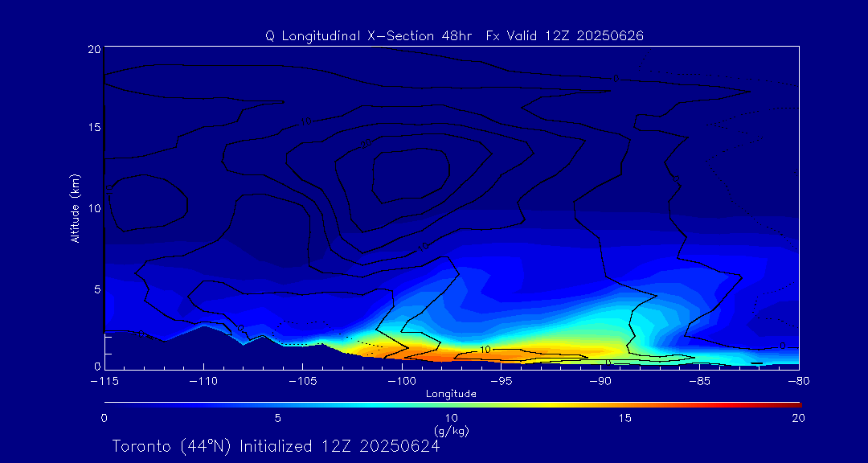Click the '(g/kg)' colorbar unit label
Viewport: 868px width, 463px height.
click(451, 430)
